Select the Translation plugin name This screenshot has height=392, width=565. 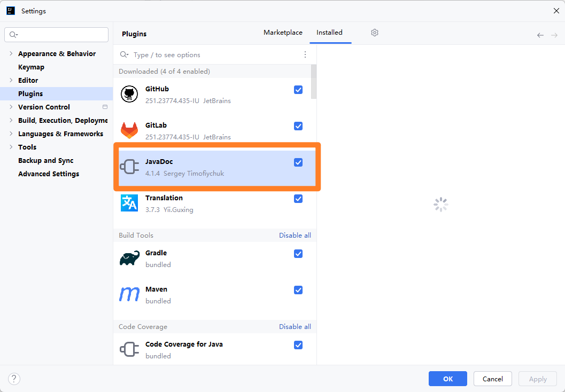click(164, 198)
